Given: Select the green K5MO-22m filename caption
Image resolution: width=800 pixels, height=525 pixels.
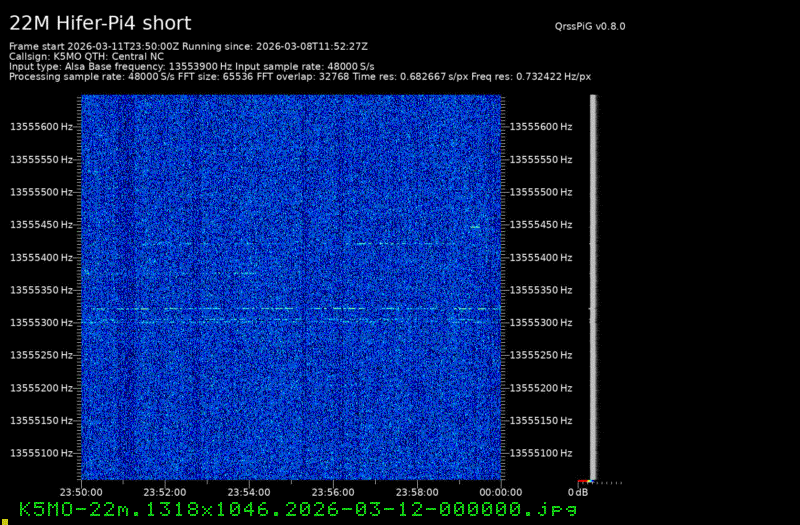Looking at the screenshot, I should [298, 509].
